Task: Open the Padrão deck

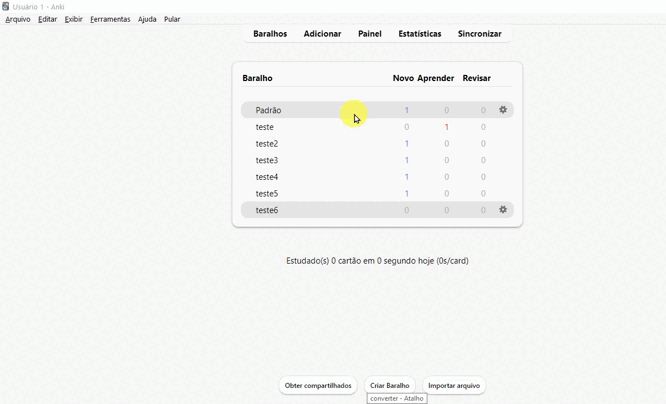Action: tap(268, 110)
